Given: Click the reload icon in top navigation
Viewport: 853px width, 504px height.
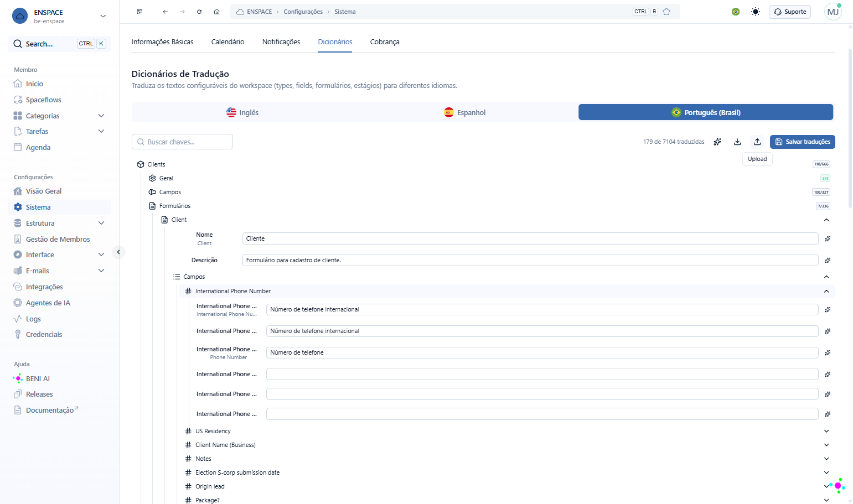Looking at the screenshot, I should 199,12.
